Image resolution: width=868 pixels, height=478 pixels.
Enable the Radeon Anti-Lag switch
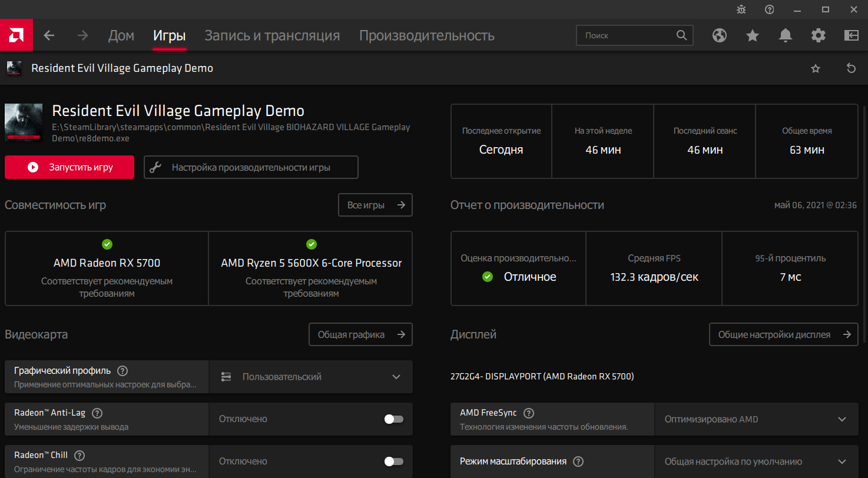(x=393, y=419)
